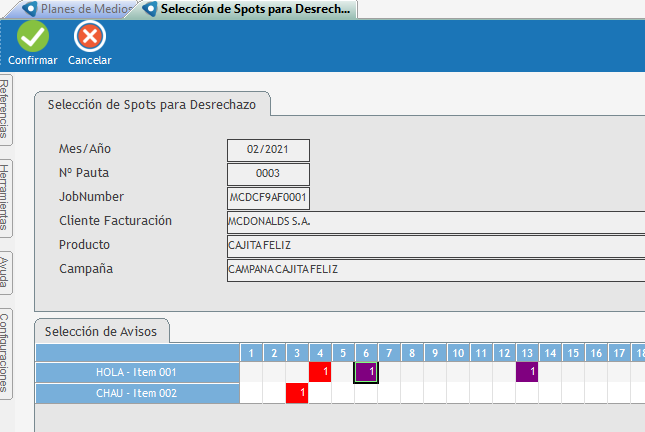Click the Cliente Facturación field with MCDONALDS S.A.
The height and width of the screenshot is (432, 645).
click(x=435, y=222)
